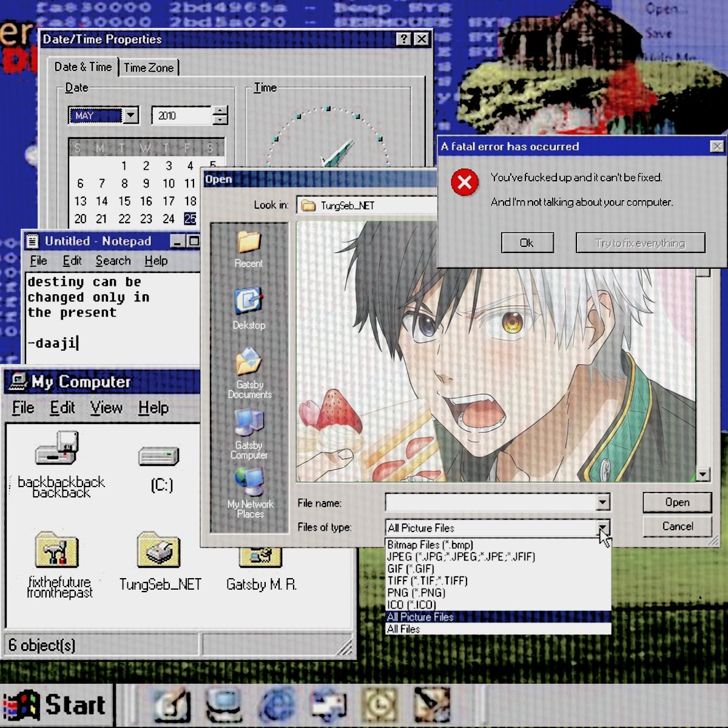Open the fixthefuture fromthepast folder
This screenshot has width=728, height=728.
pos(57,549)
